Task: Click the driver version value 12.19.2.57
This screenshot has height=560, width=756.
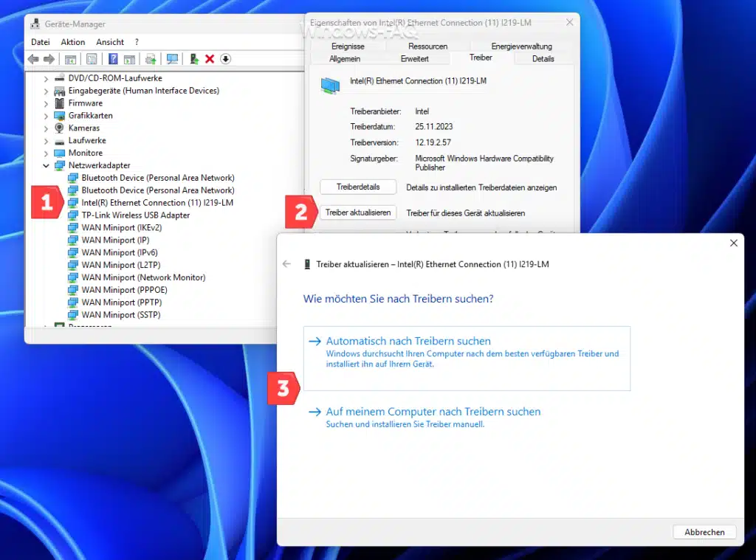Action: [433, 142]
